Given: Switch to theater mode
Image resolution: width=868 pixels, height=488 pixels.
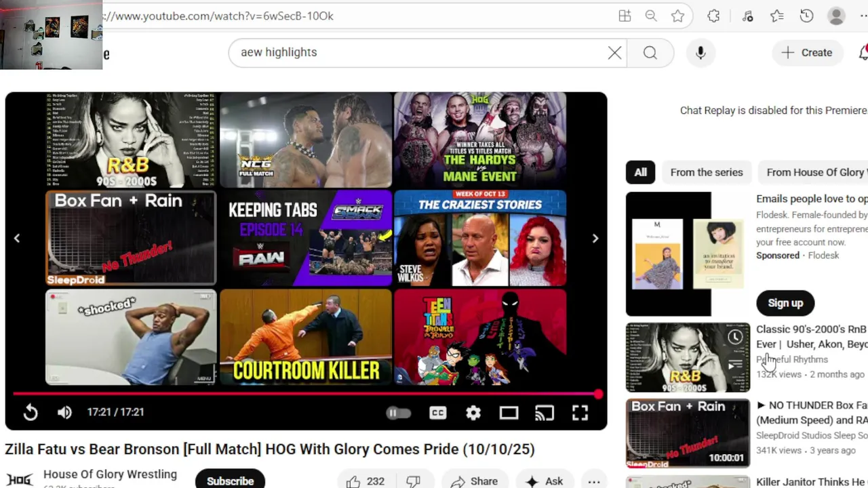Looking at the screenshot, I should pyautogui.click(x=509, y=413).
